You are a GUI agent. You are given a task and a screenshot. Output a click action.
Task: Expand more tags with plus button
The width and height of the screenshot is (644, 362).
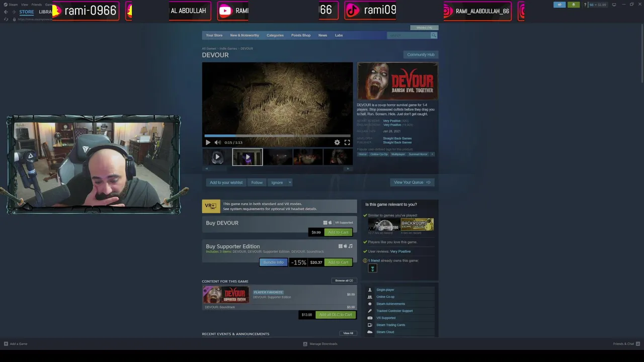(x=432, y=154)
